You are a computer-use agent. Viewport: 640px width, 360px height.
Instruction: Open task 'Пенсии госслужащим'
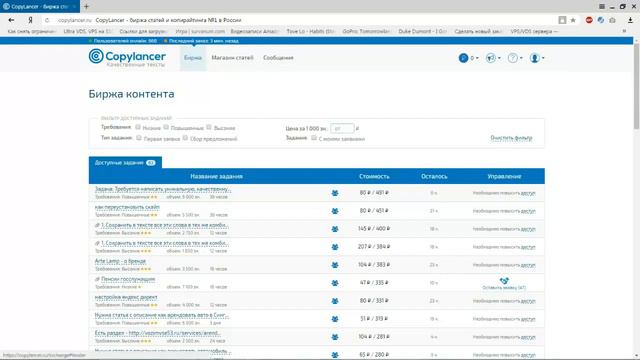[x=128, y=279]
